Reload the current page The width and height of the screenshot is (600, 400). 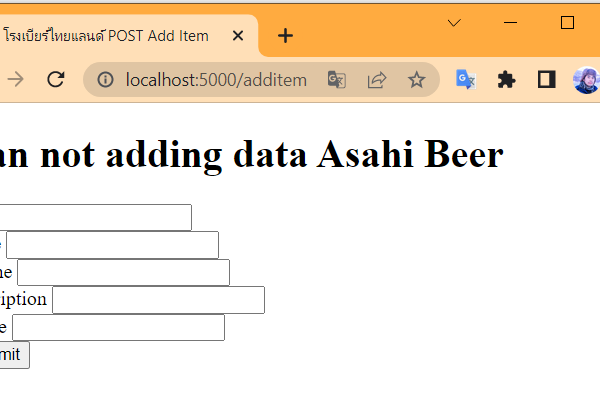[56, 80]
